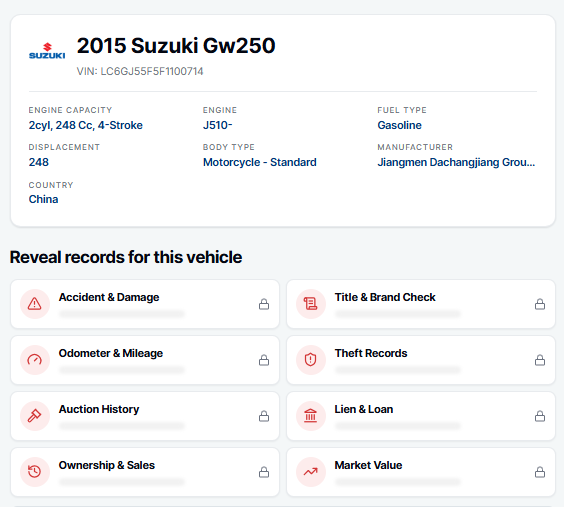The image size is (564, 507).
Task: Click the 2015 Suzuki Gw250 heading
Action: click(x=176, y=46)
